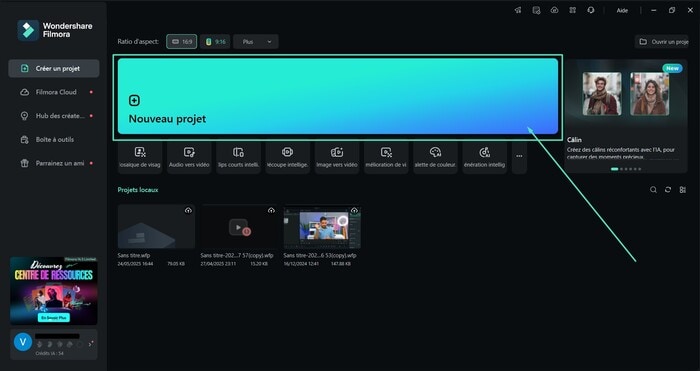Select the first carousel page dot
Image resolution: width=700 pixels, height=371 pixels.
tap(615, 169)
